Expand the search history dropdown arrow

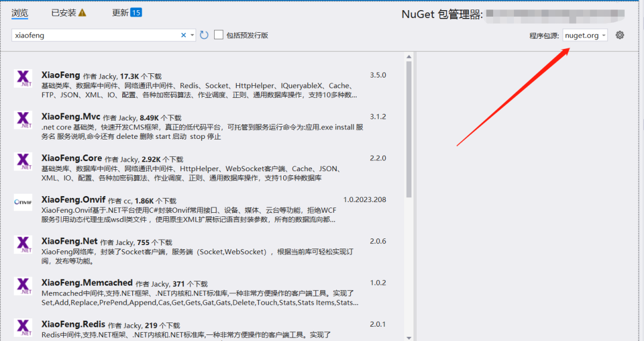(192, 35)
